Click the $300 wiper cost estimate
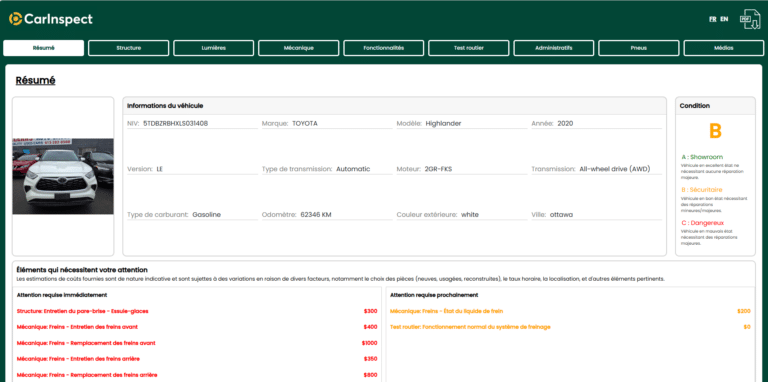Screen dimensions: 768x382 (370, 311)
